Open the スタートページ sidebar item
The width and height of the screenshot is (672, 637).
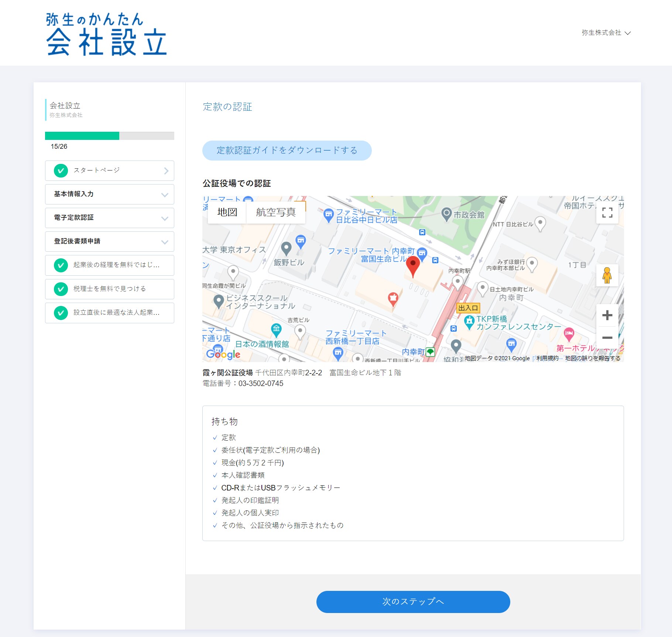(x=110, y=171)
